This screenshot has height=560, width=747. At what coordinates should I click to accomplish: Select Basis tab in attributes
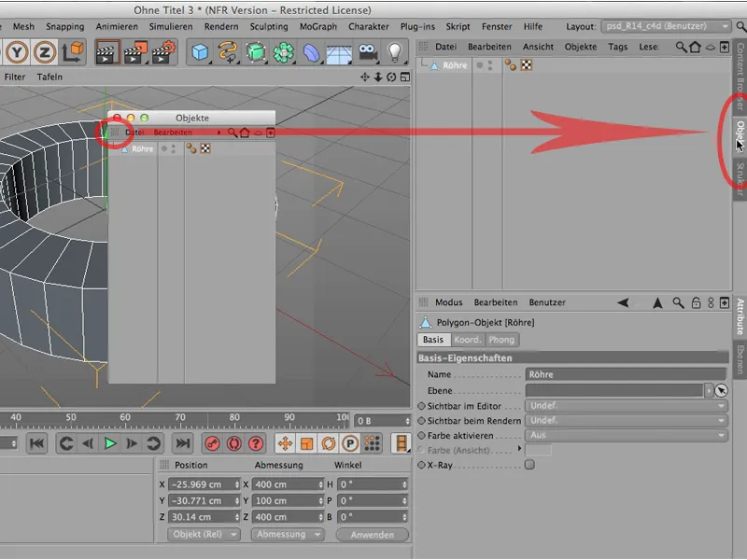pyautogui.click(x=433, y=340)
